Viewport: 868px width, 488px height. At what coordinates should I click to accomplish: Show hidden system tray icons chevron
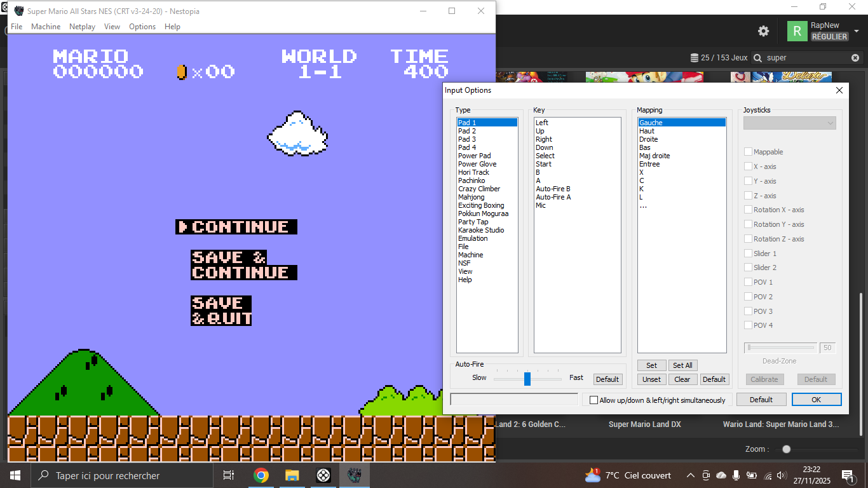tap(691, 475)
